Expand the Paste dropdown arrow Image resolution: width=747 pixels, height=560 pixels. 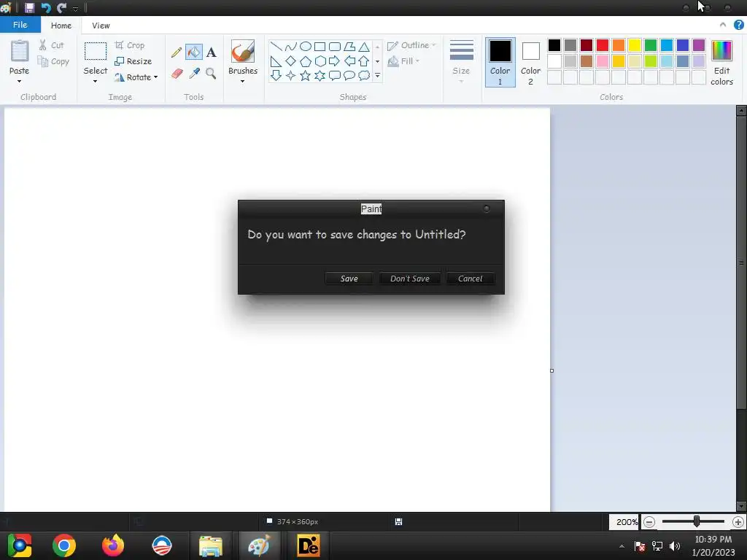(20, 82)
